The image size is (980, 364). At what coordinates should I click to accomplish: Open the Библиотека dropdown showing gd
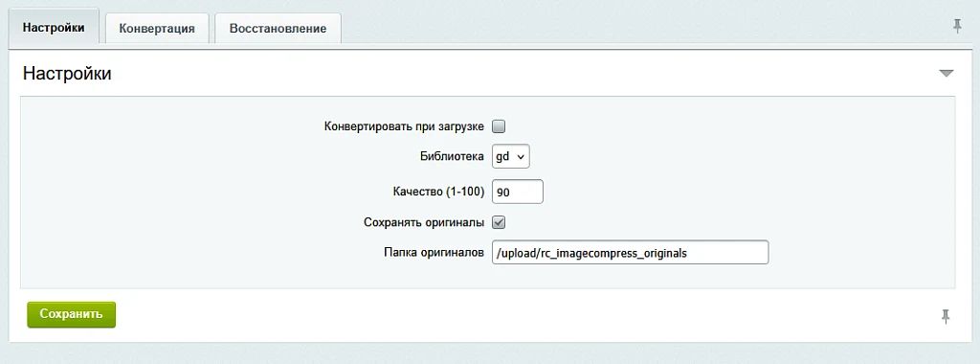(511, 156)
